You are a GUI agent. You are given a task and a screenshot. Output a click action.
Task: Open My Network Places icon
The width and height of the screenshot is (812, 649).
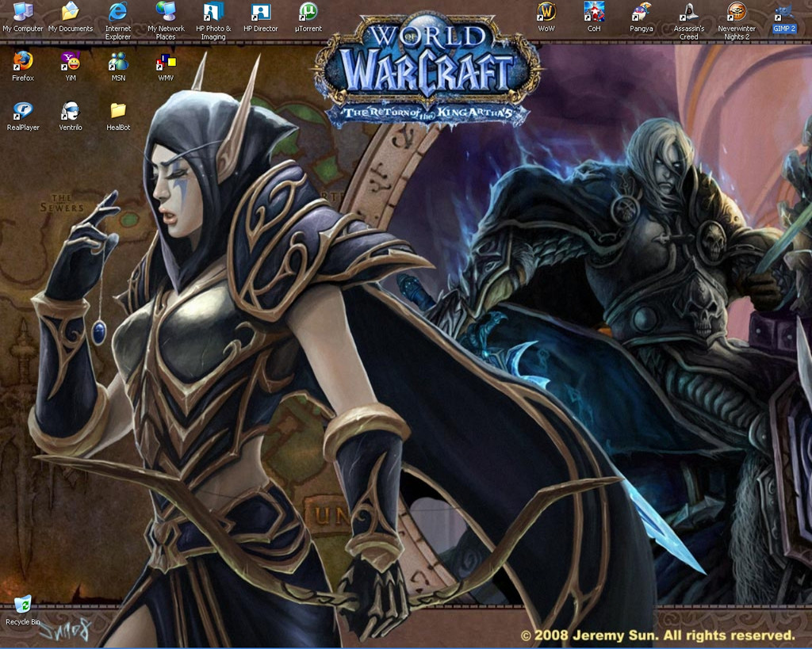click(x=166, y=21)
